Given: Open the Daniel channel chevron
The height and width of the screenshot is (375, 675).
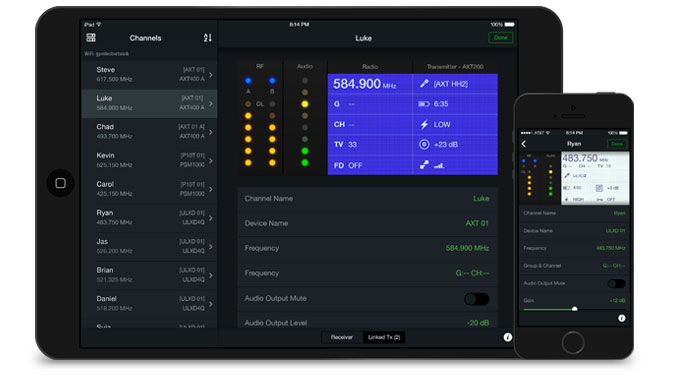Looking at the screenshot, I should (211, 304).
